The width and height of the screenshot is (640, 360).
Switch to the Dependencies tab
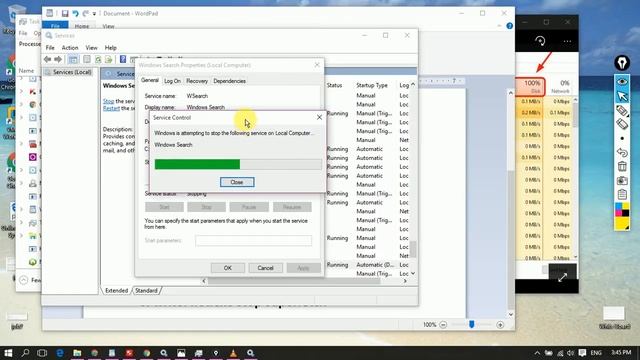coord(229,81)
